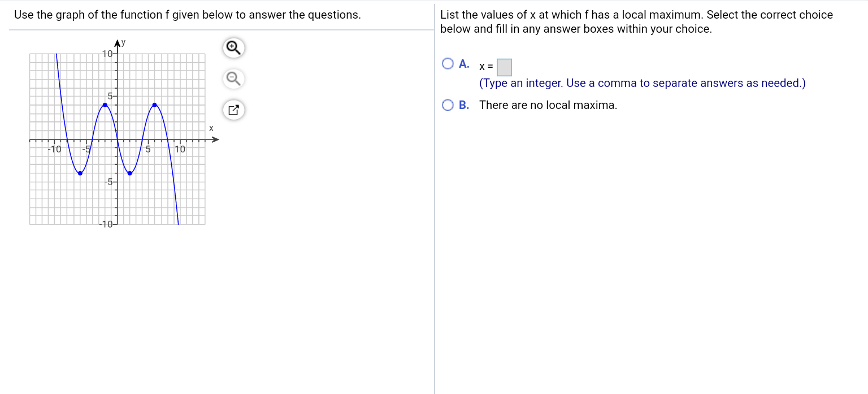Image resolution: width=868 pixels, height=394 pixels.
Task: Click the y-axis label at top
Action: pyautogui.click(x=123, y=42)
